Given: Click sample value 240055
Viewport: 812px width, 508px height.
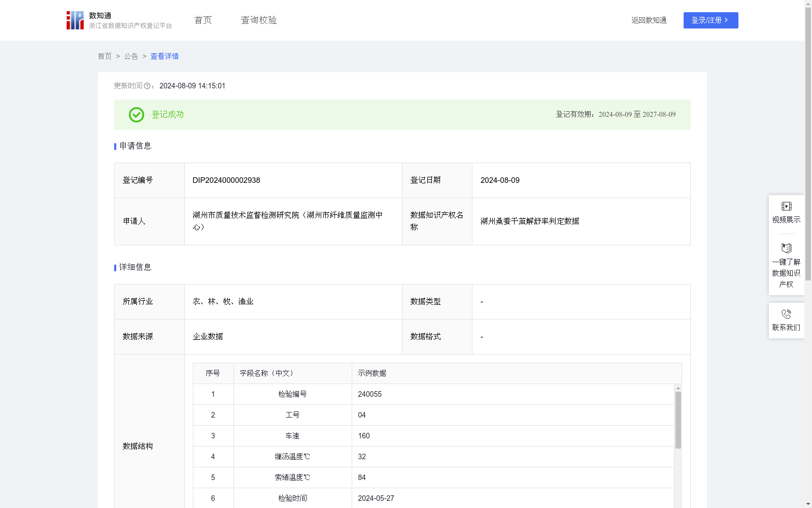Looking at the screenshot, I should (369, 394).
